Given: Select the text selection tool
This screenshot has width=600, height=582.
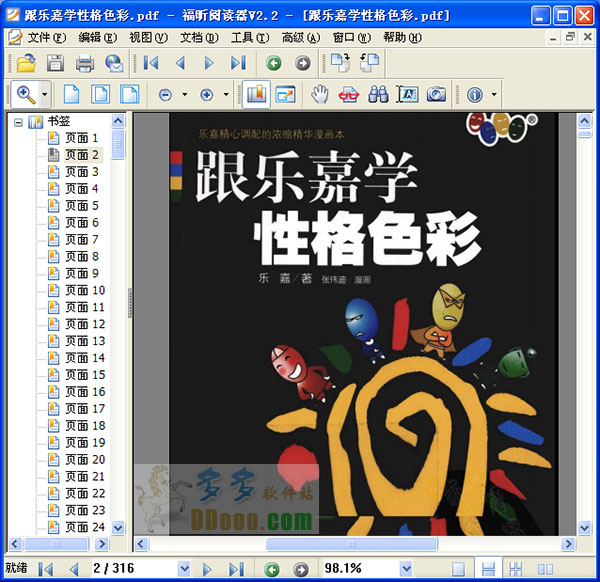Looking at the screenshot, I should click(x=407, y=94).
